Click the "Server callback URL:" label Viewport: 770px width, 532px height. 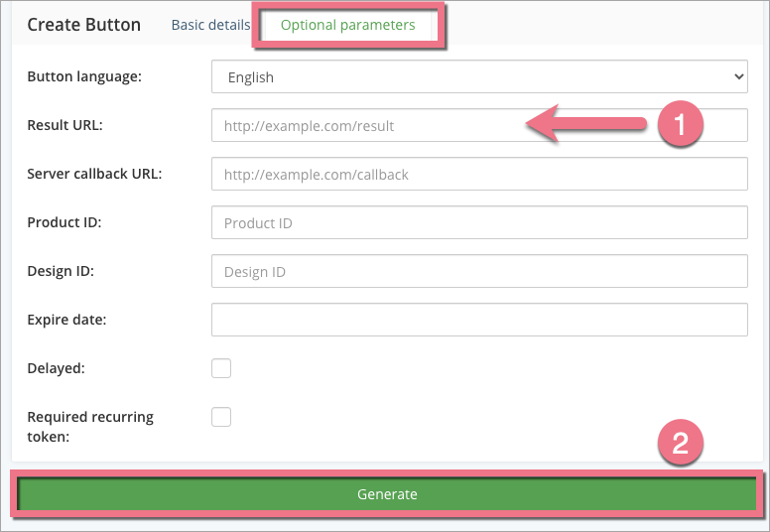pos(94,174)
